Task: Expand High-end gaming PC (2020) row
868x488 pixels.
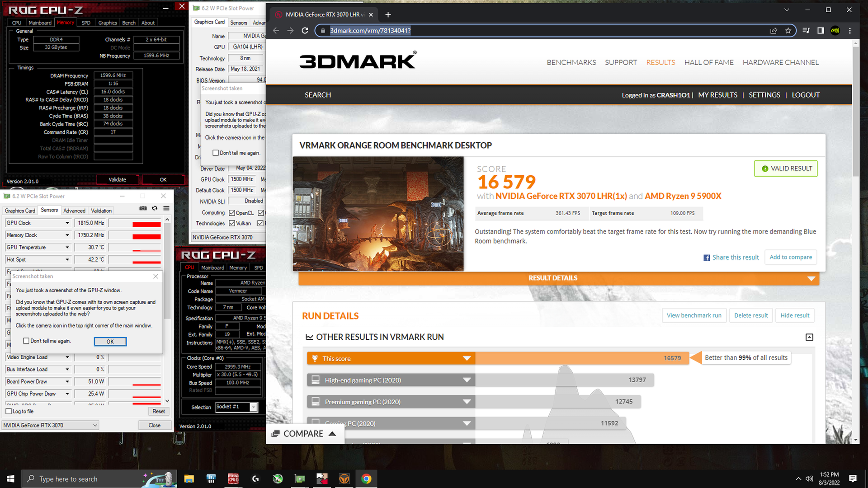Action: pyautogui.click(x=391, y=380)
